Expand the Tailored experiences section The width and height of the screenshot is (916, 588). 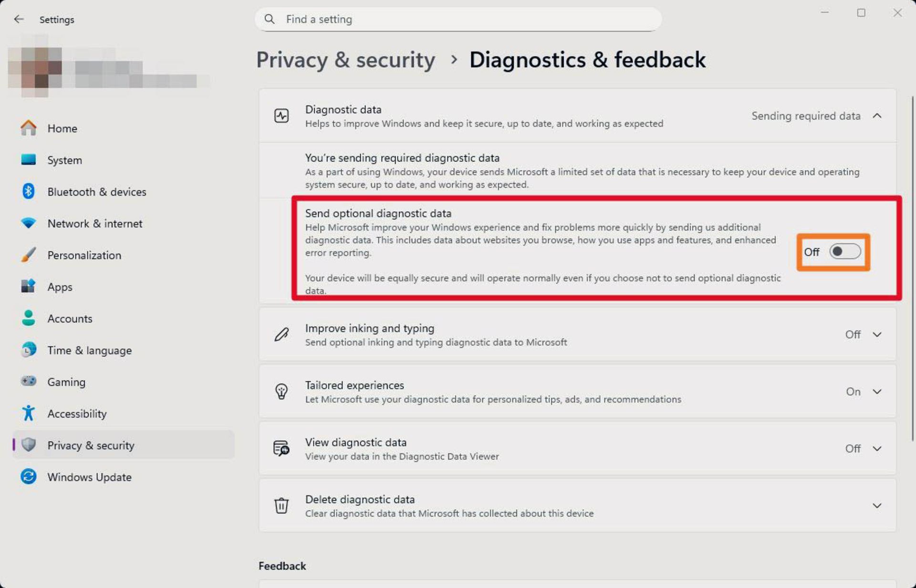877,392
